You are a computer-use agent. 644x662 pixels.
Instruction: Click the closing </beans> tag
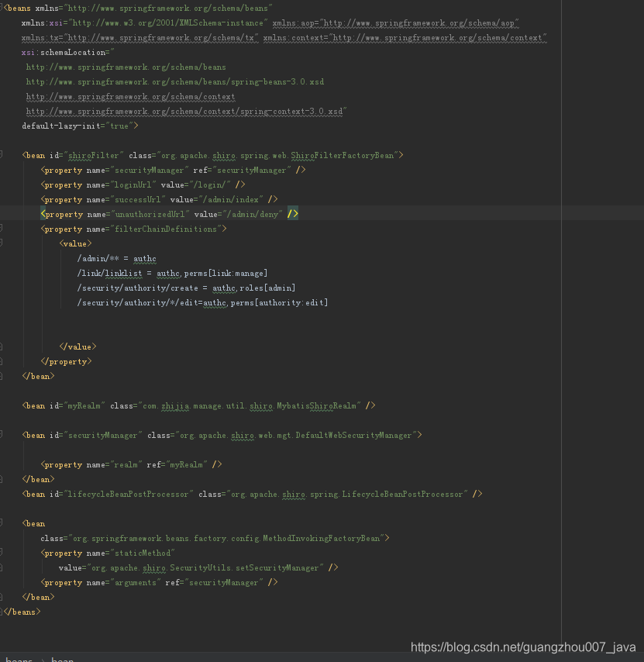click(x=22, y=612)
